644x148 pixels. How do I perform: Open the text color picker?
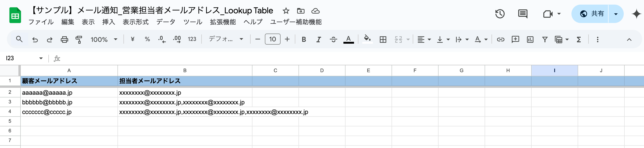tap(348, 40)
